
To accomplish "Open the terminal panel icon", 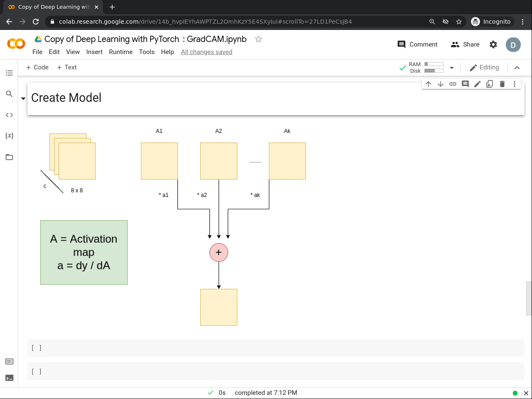I will [9, 378].
